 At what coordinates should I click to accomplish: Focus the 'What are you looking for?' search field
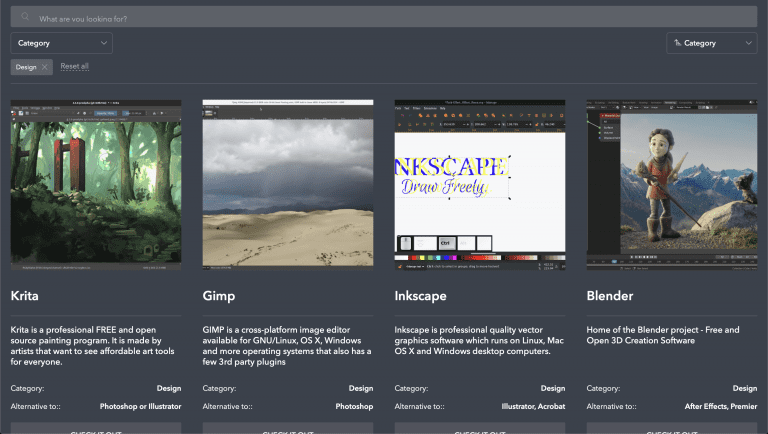pos(384,17)
